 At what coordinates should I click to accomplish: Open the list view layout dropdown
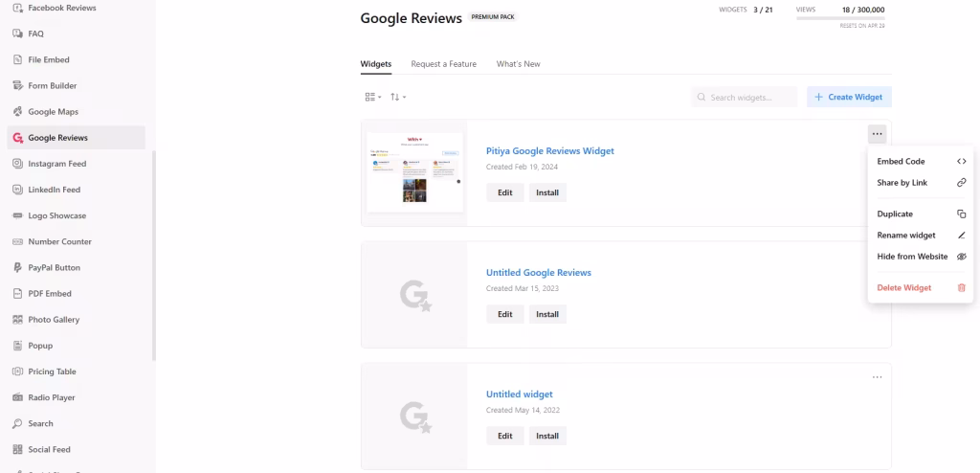(372, 97)
